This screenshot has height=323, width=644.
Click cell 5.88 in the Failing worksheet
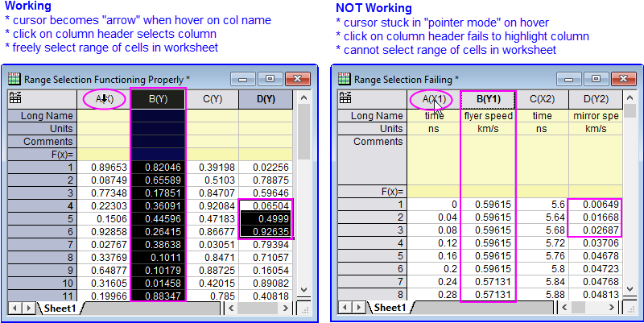542,295
